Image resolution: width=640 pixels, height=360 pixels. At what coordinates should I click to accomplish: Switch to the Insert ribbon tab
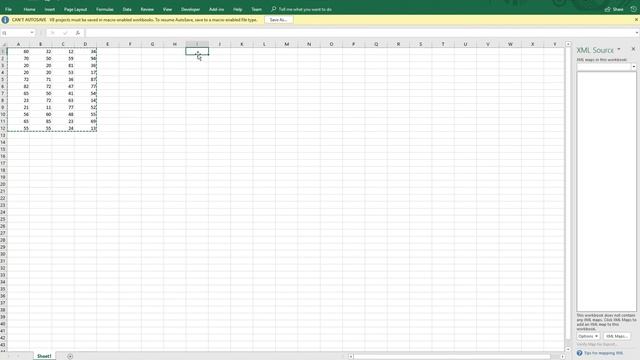(49, 9)
